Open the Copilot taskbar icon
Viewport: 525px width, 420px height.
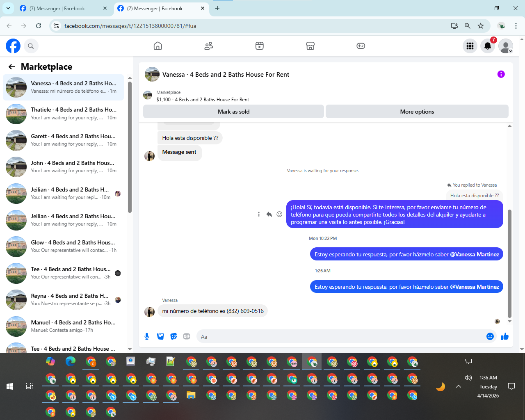pos(50,361)
